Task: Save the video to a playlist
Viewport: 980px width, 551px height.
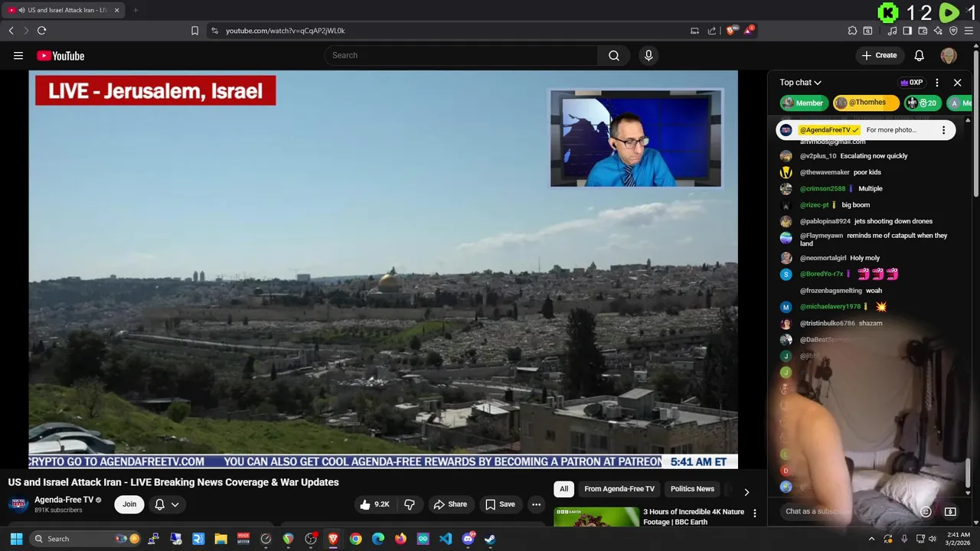Action: (x=499, y=504)
